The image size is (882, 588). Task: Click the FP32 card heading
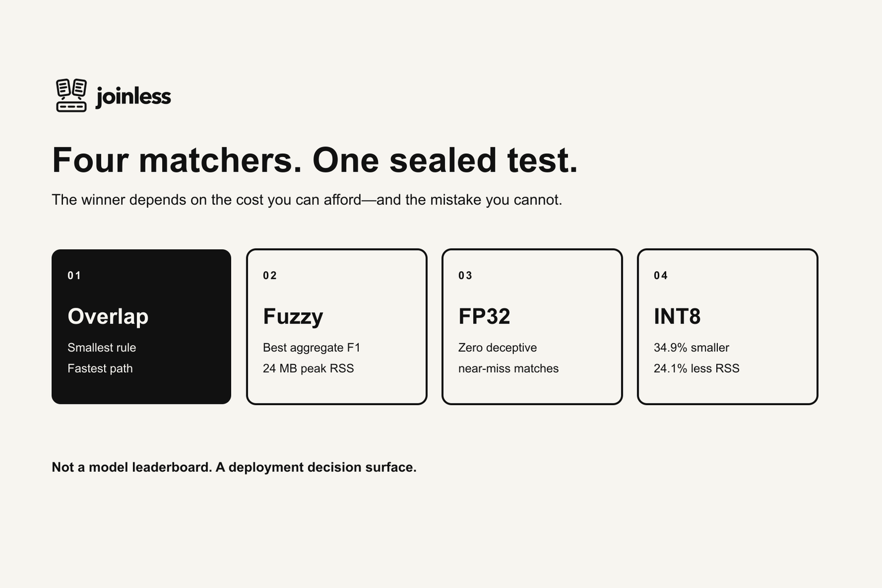[485, 316]
